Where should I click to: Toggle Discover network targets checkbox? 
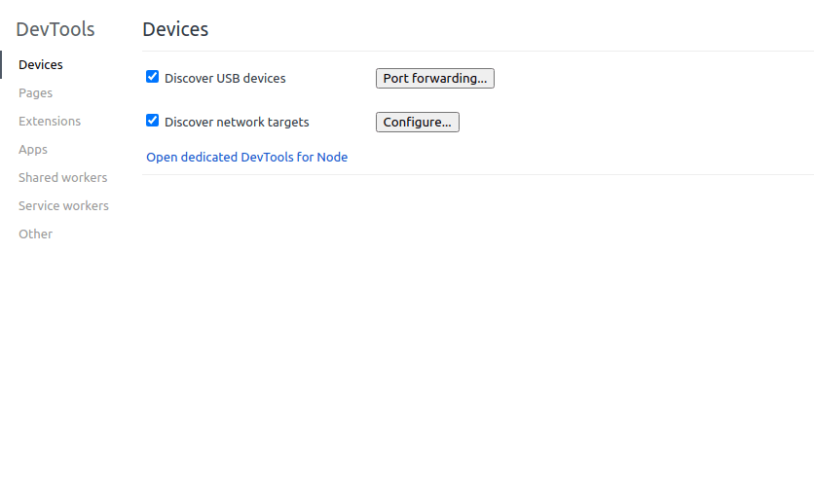[x=152, y=121]
